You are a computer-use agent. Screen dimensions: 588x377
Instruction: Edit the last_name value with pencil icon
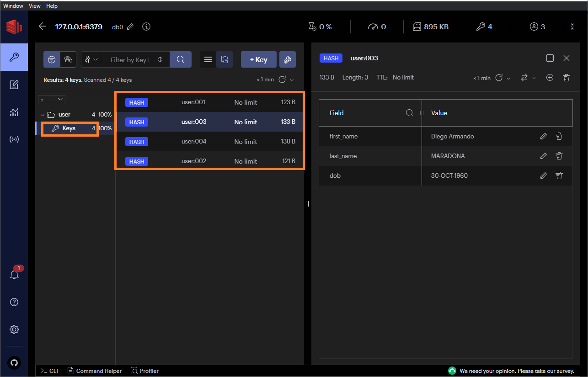pyautogui.click(x=543, y=156)
